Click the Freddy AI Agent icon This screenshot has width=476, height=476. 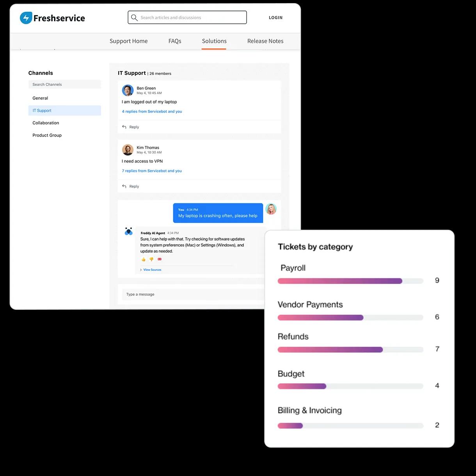pos(128,231)
